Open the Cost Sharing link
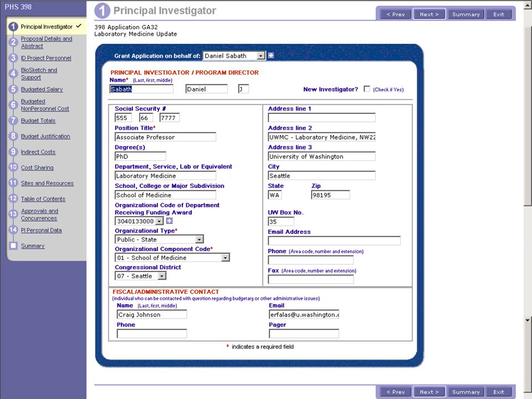The image size is (532, 399). coord(37,167)
